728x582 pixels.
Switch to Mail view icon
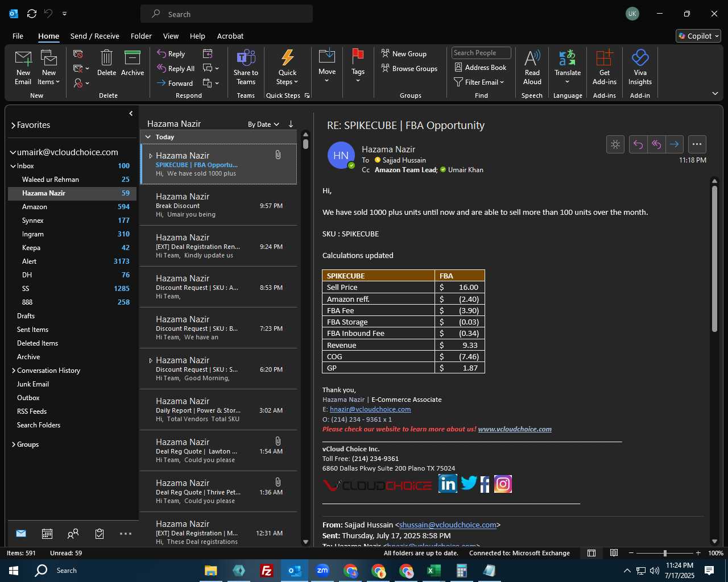click(x=21, y=534)
